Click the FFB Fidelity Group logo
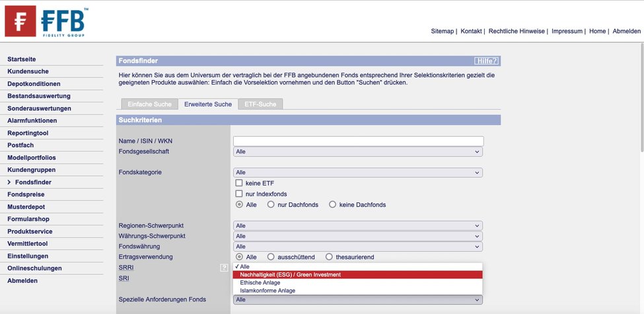 (45, 21)
